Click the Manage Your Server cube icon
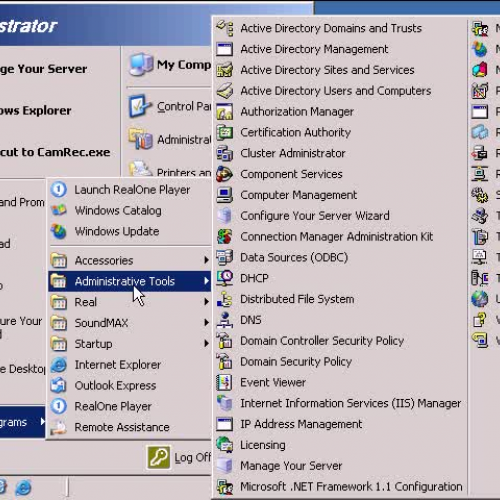The width and height of the screenshot is (500, 500). 225,466
